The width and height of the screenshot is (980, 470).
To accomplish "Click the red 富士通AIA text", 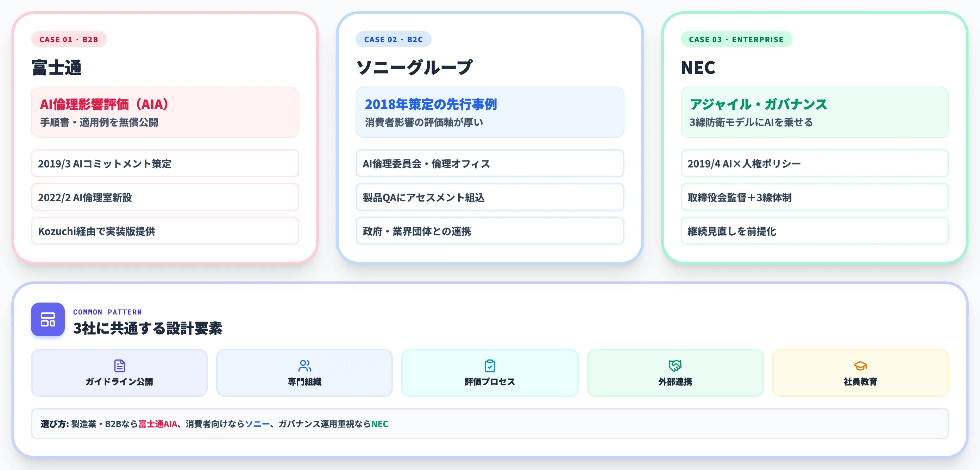I will (x=158, y=424).
